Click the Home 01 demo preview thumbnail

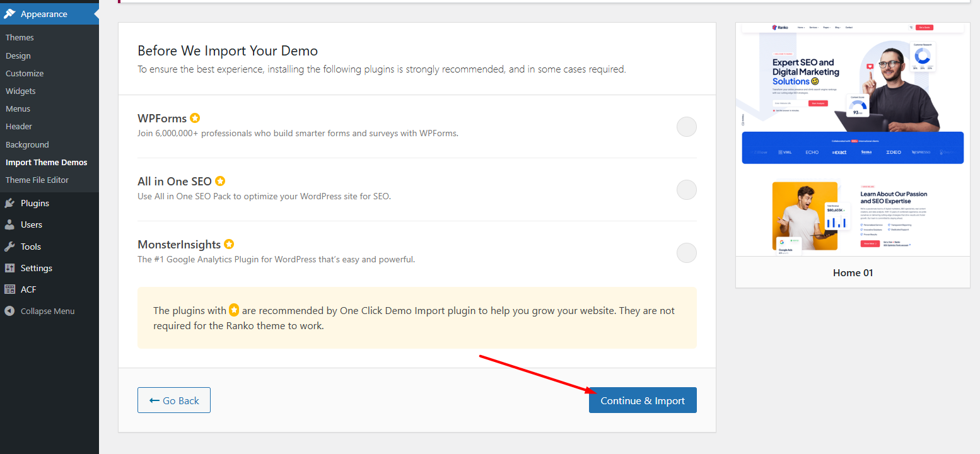tap(853, 139)
